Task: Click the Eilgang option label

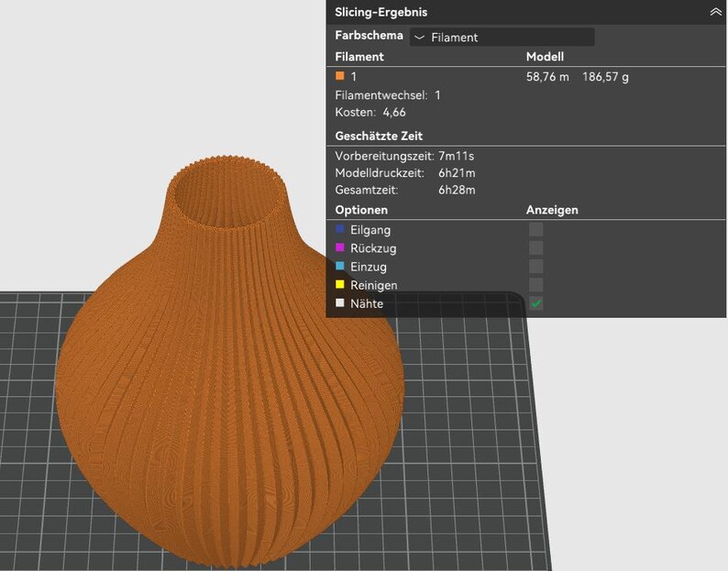Action: (x=370, y=230)
